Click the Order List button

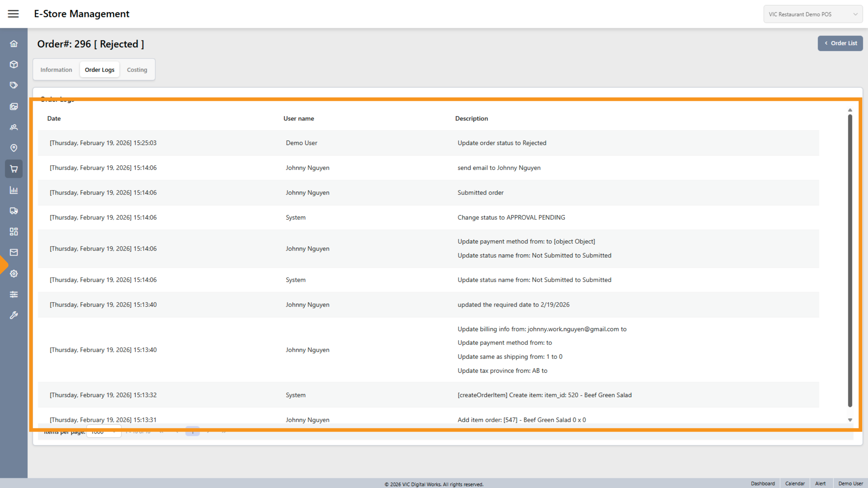(x=840, y=43)
